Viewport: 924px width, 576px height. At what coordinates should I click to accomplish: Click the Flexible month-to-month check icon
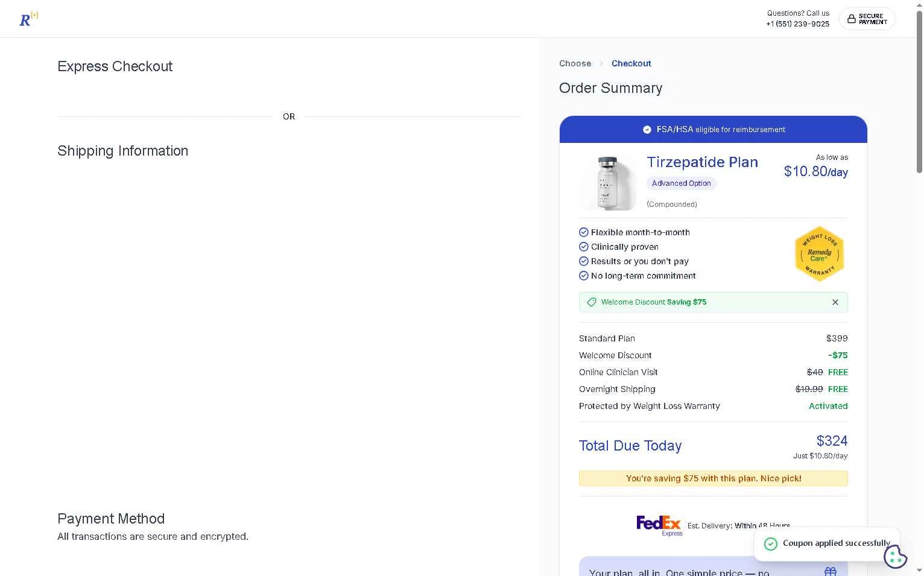[583, 232]
